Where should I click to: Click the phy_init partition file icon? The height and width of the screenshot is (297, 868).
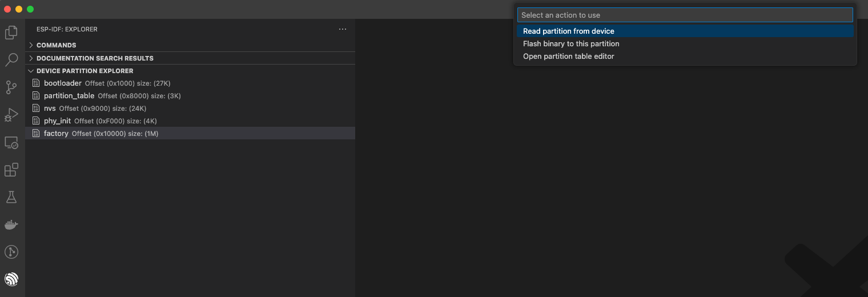(x=36, y=121)
